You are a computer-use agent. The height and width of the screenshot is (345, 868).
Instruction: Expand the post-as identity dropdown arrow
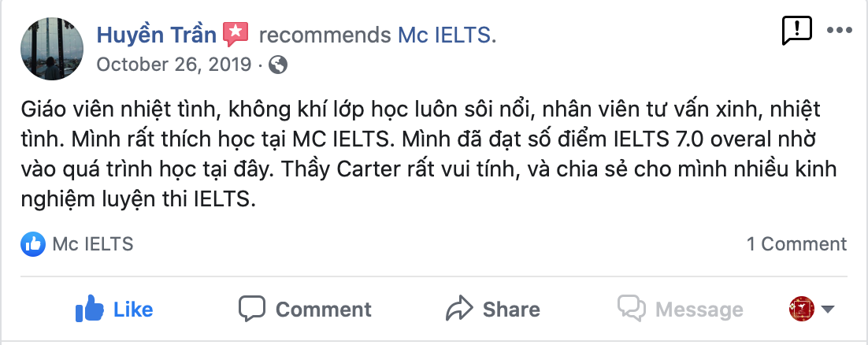click(827, 310)
